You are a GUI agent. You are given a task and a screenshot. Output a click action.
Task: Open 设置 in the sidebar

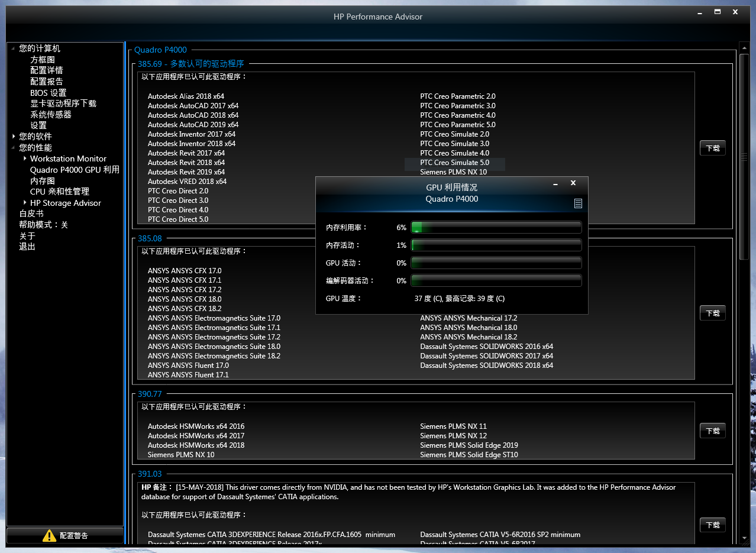click(x=38, y=125)
